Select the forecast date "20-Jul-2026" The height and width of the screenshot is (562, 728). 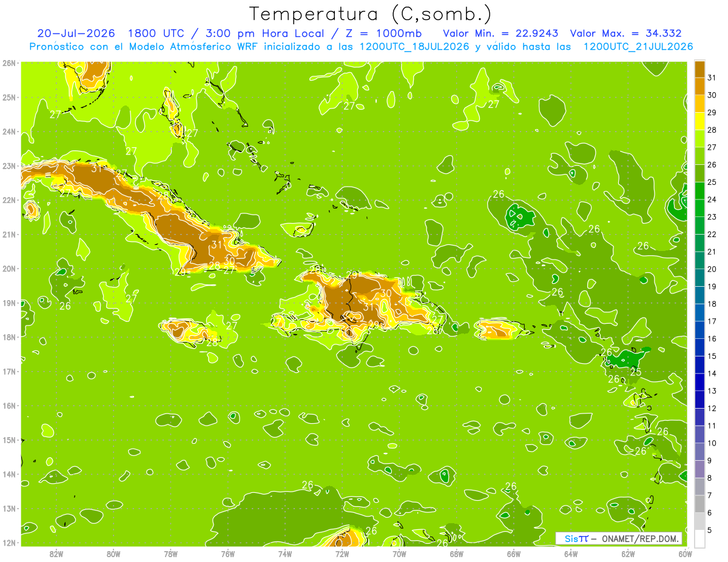click(x=77, y=33)
